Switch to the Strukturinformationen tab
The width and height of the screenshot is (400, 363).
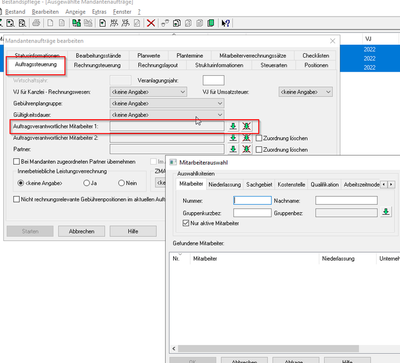(219, 65)
